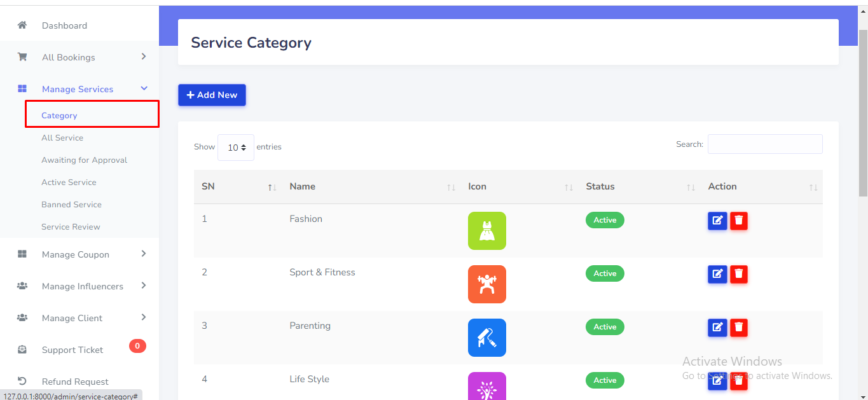Toggle the Active status badge for Parenting
The height and width of the screenshot is (400, 868).
click(605, 327)
